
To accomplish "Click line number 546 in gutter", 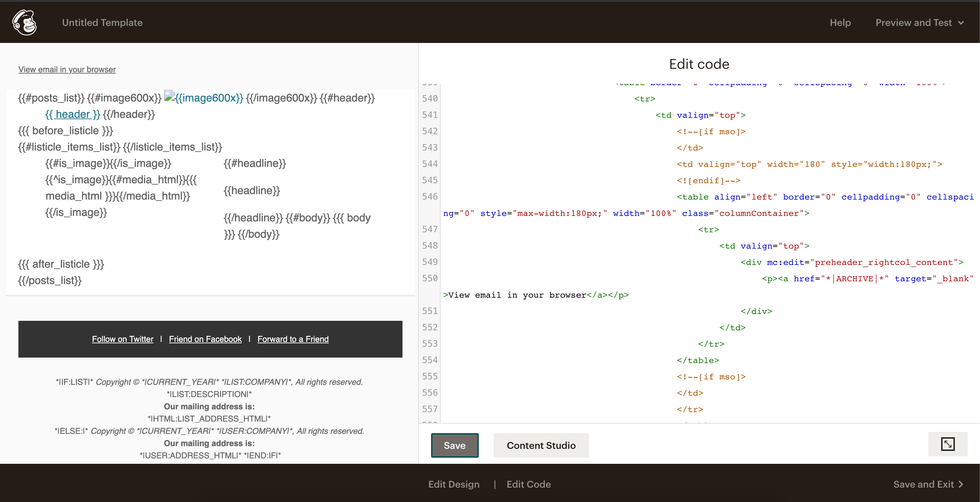I will (430, 197).
